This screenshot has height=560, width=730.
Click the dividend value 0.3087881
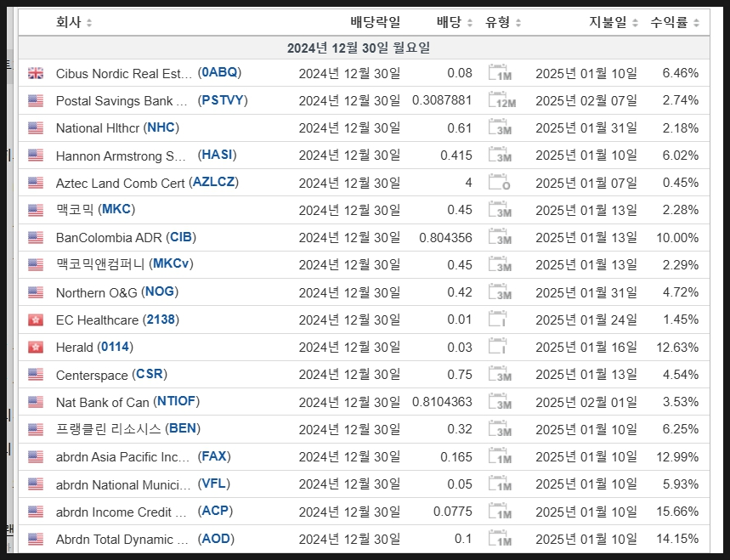click(x=442, y=100)
